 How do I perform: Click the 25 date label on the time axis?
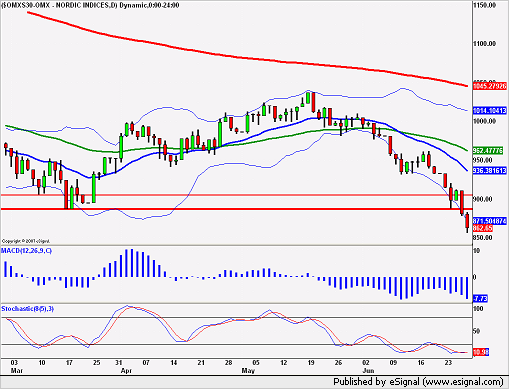coord(96,363)
